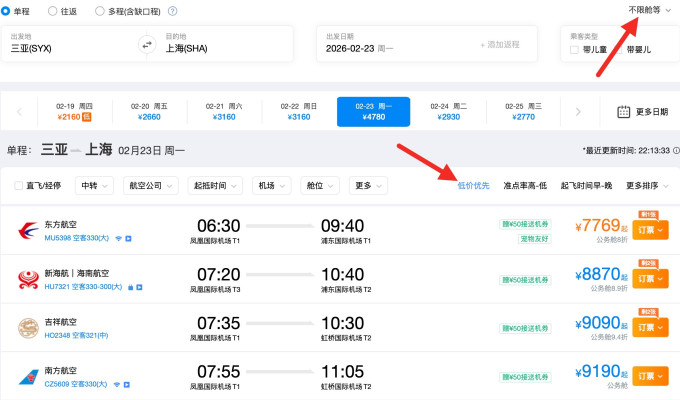Expand the 更多排序 dropdown

click(647, 186)
